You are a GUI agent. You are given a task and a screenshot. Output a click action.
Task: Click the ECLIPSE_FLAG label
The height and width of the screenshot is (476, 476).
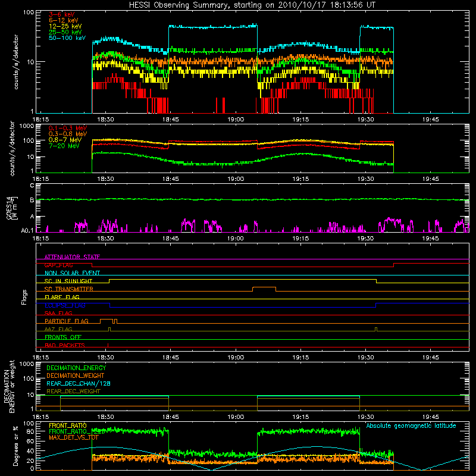click(x=65, y=305)
